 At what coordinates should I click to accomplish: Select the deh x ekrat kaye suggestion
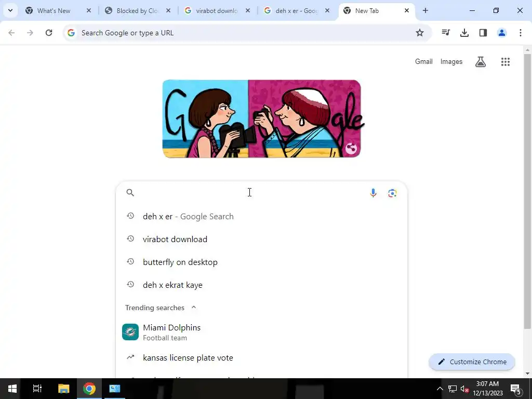(262, 285)
